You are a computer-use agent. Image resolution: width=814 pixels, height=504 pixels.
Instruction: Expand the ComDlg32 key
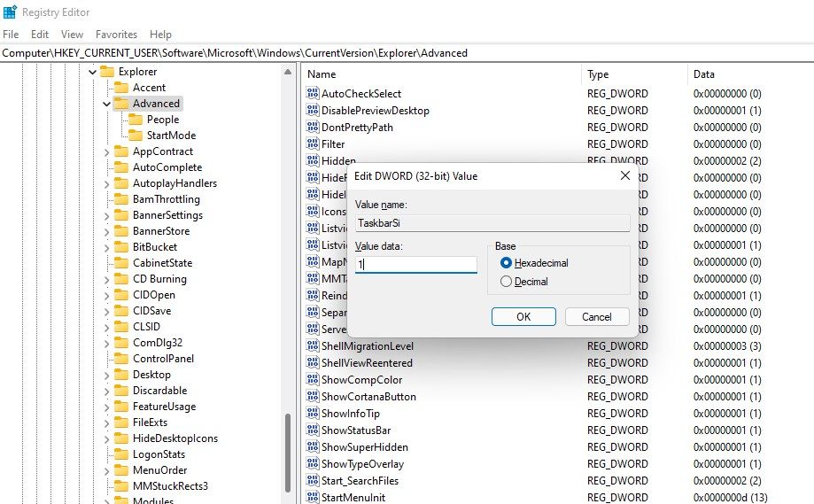[106, 343]
